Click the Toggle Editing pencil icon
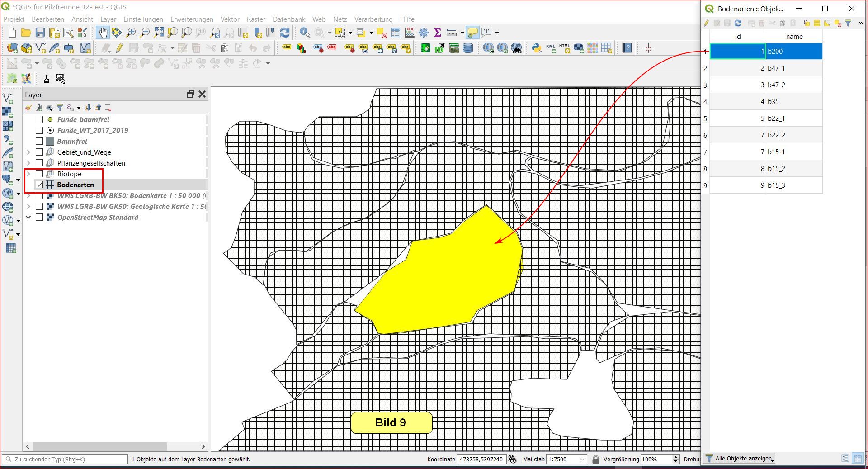The image size is (868, 469). point(119,48)
